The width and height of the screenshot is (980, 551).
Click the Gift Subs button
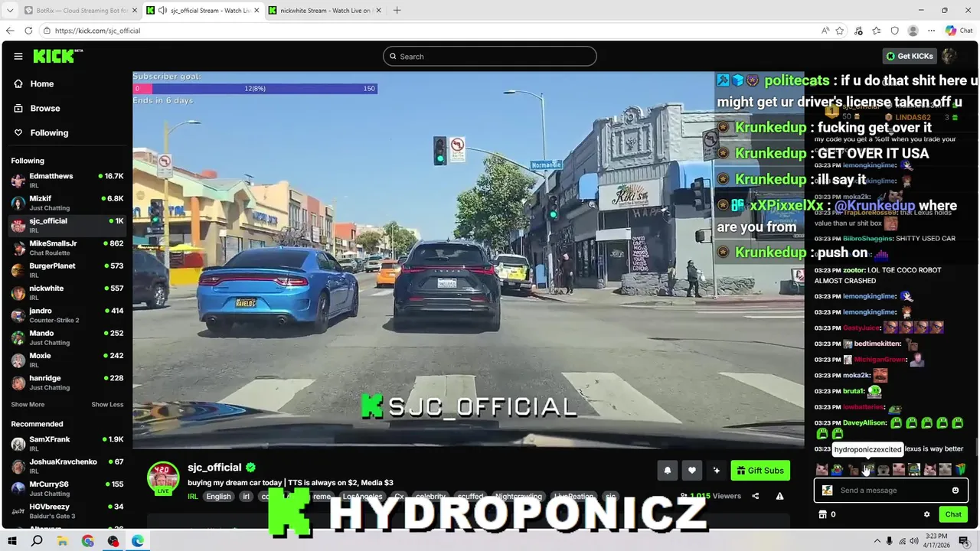pos(760,471)
